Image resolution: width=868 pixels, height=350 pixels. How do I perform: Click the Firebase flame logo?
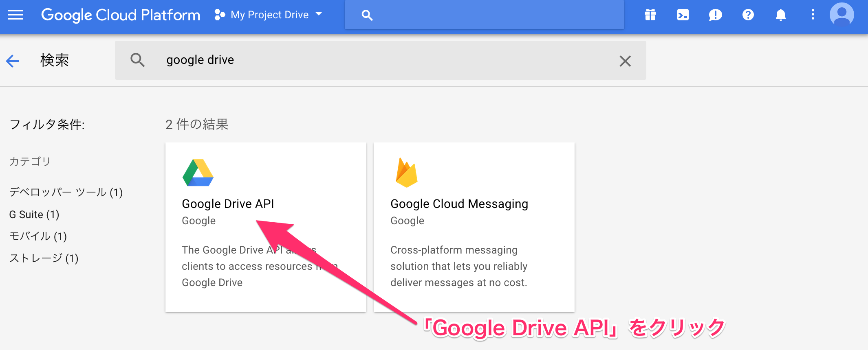(x=407, y=173)
